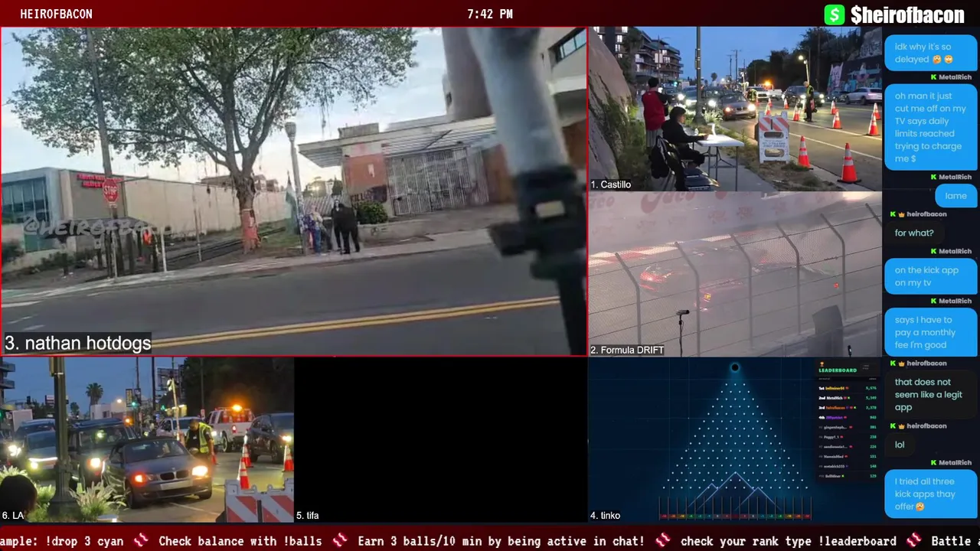Click the 'for what?' chat bubble
This screenshot has width=980, height=551.
(x=914, y=233)
